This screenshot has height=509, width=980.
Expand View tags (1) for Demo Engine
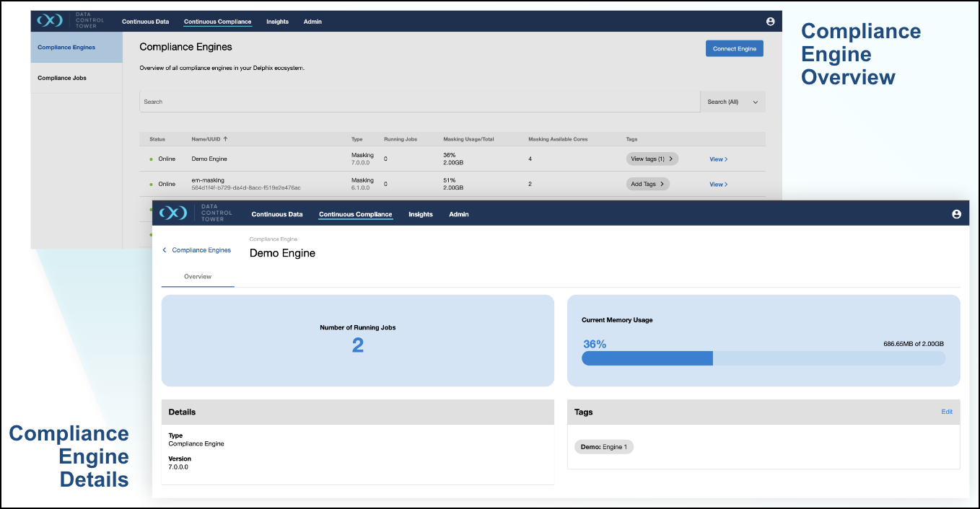click(652, 159)
